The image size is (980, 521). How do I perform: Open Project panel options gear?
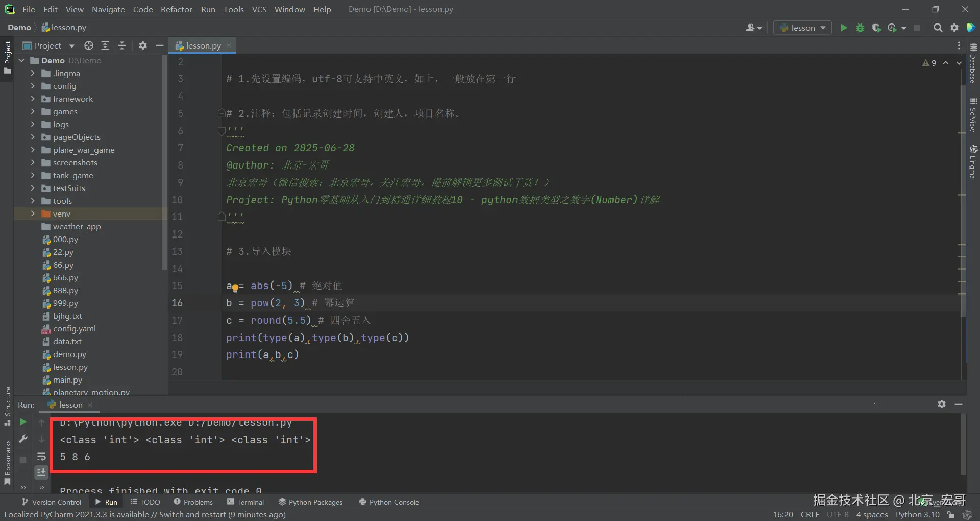point(143,45)
